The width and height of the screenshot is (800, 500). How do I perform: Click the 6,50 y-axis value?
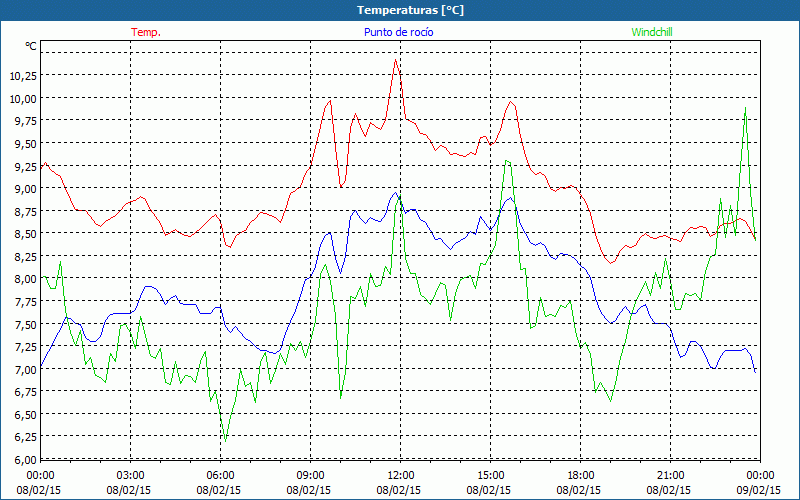pos(26,415)
